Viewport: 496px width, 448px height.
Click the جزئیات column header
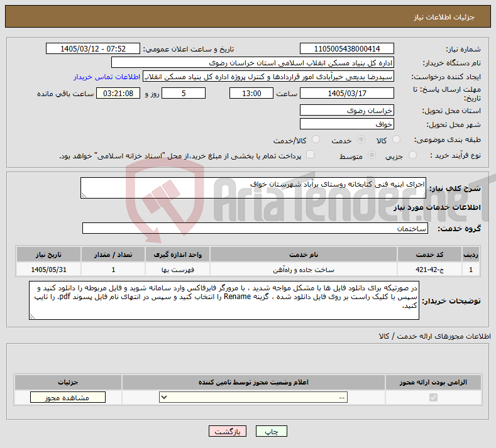[x=68, y=382]
